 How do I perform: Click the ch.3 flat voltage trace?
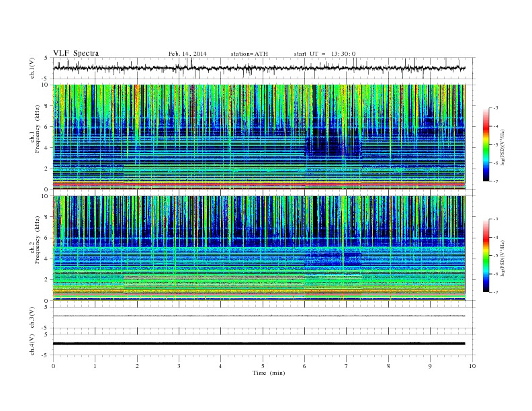tap(259, 316)
